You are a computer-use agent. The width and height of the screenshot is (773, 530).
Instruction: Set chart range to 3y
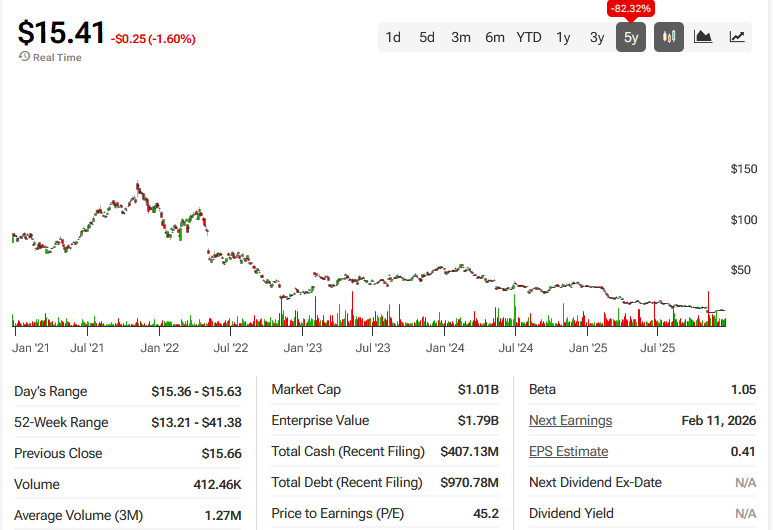pos(597,37)
